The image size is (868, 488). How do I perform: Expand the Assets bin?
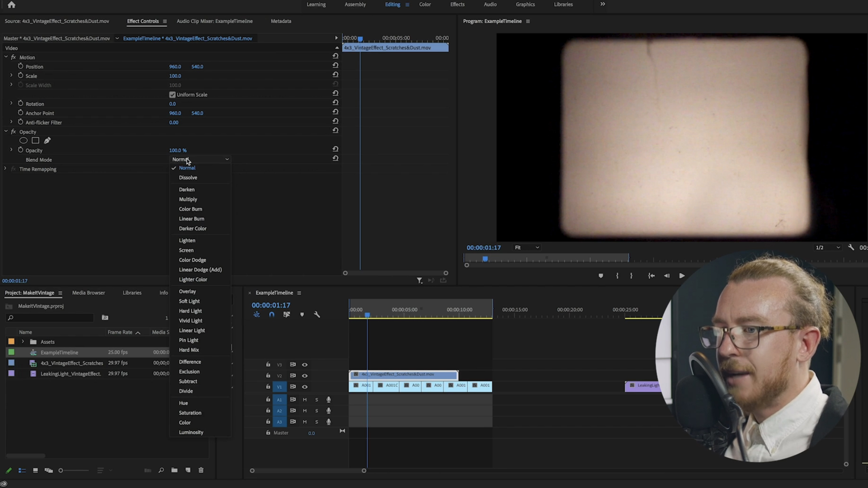click(23, 342)
